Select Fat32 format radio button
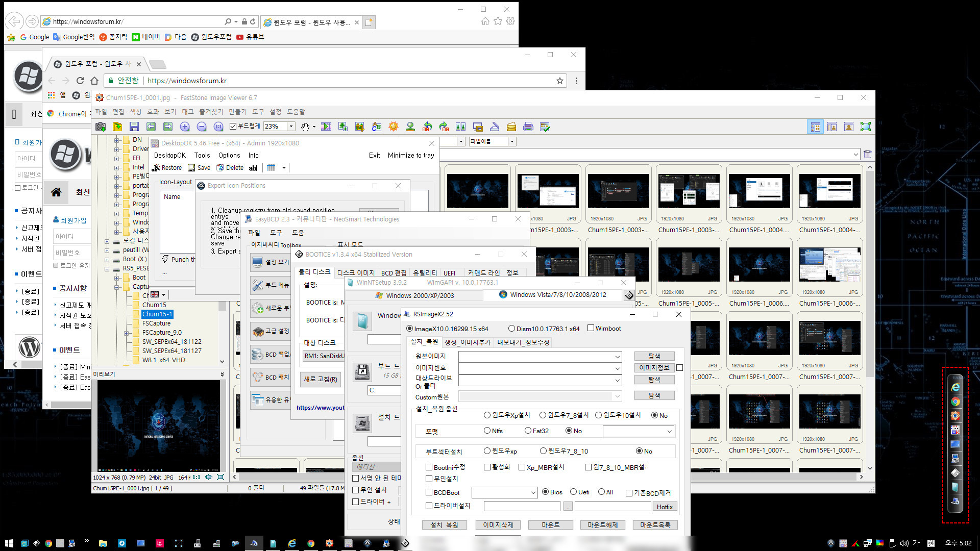The image size is (980, 551). [x=528, y=431]
